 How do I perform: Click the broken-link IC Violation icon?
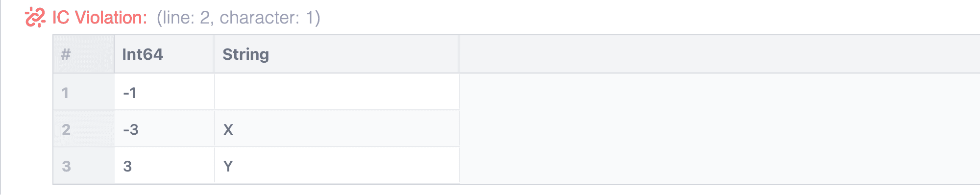tap(35, 18)
